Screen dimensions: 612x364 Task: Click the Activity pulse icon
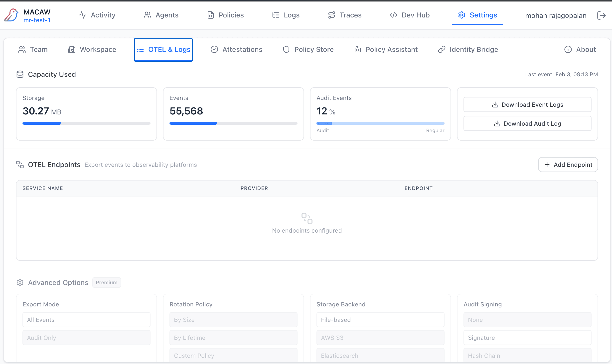(x=83, y=15)
